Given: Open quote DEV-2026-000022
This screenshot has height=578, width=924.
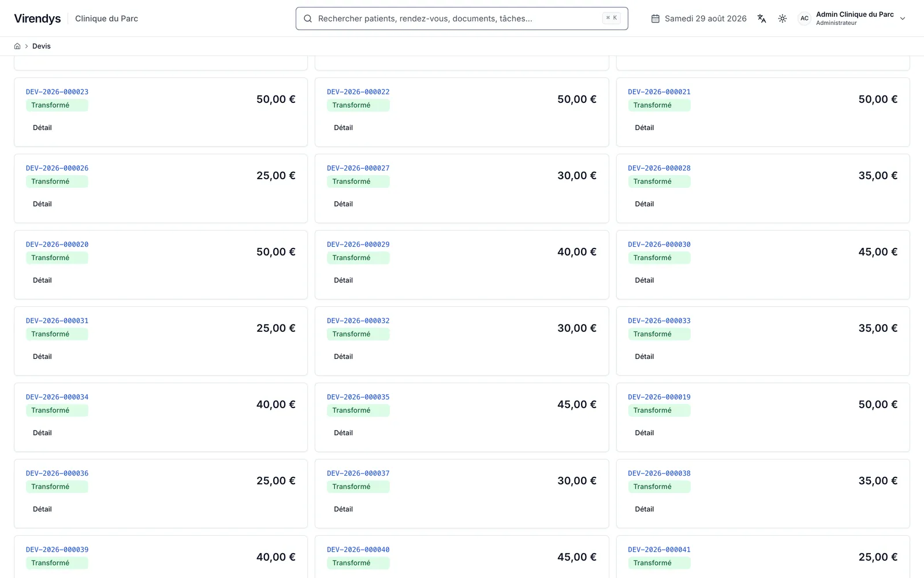Looking at the screenshot, I should (x=358, y=92).
